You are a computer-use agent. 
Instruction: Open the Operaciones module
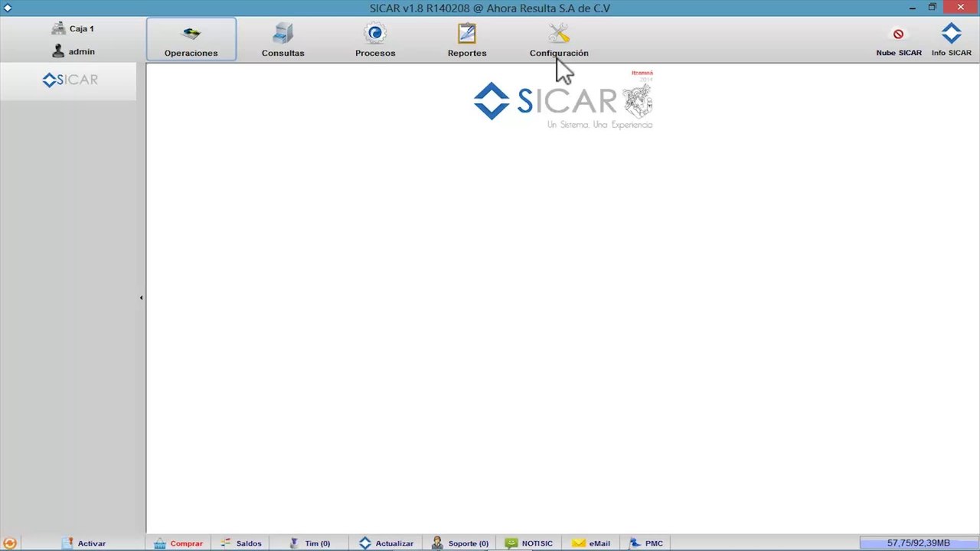tap(191, 40)
